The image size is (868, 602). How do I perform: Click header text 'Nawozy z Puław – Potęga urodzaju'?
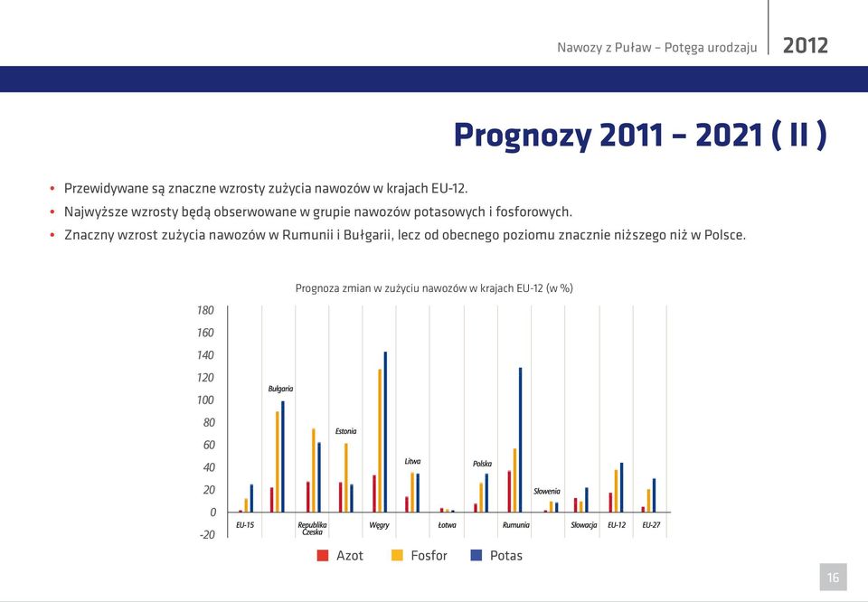656,48
